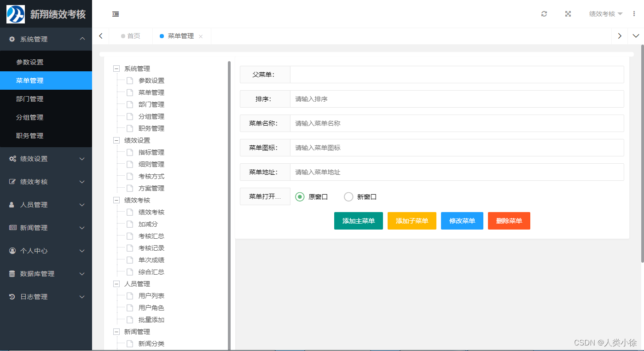Viewport: 644px width, 351px height.
Task: Click the file icon next to 指标管理 in tree
Action: coord(130,152)
